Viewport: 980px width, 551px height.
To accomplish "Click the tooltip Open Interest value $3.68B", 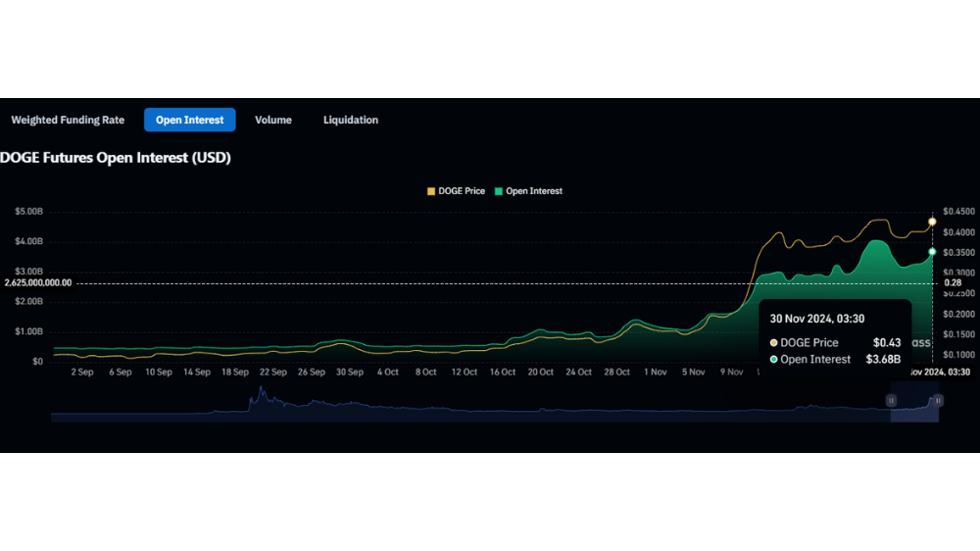I will [883, 360].
